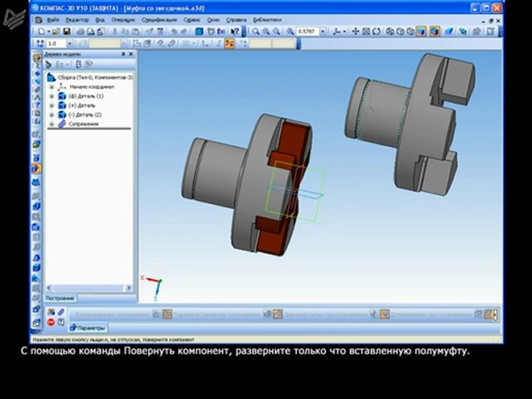Click the perspective view icon
This screenshot has width=532, height=399.
449,32
